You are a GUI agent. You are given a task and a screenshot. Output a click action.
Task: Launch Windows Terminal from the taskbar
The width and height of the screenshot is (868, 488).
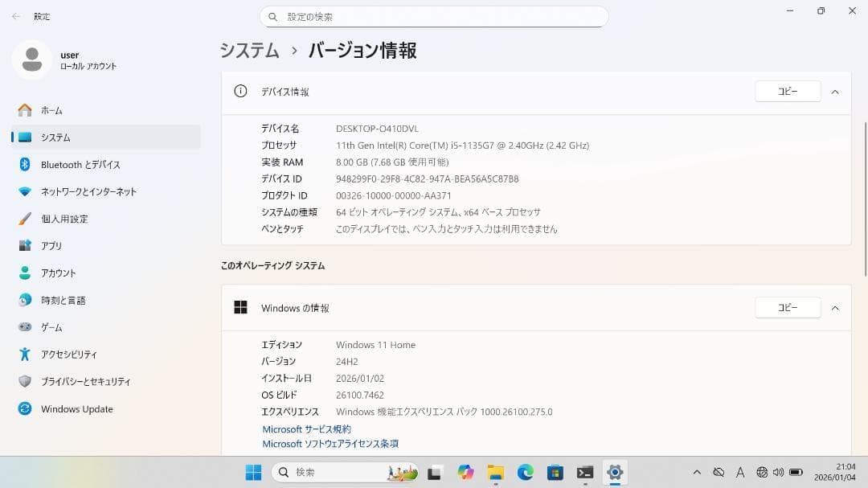click(x=586, y=473)
